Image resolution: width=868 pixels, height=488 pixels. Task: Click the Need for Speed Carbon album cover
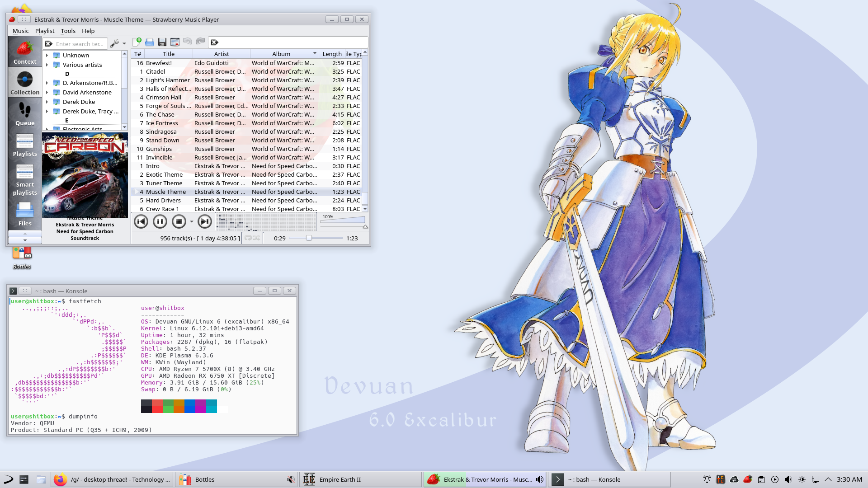[x=85, y=175]
